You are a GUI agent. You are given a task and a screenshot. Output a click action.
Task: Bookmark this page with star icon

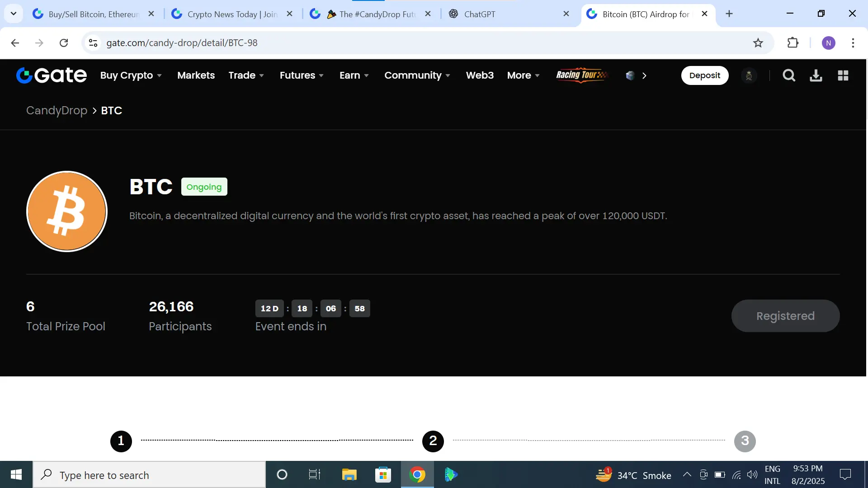pos(758,43)
